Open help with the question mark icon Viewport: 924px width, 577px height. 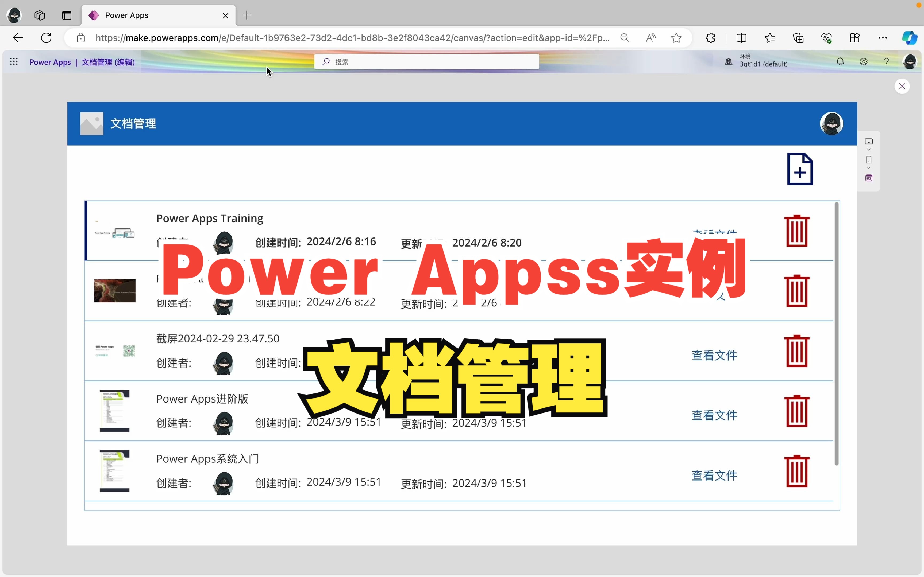click(x=886, y=61)
